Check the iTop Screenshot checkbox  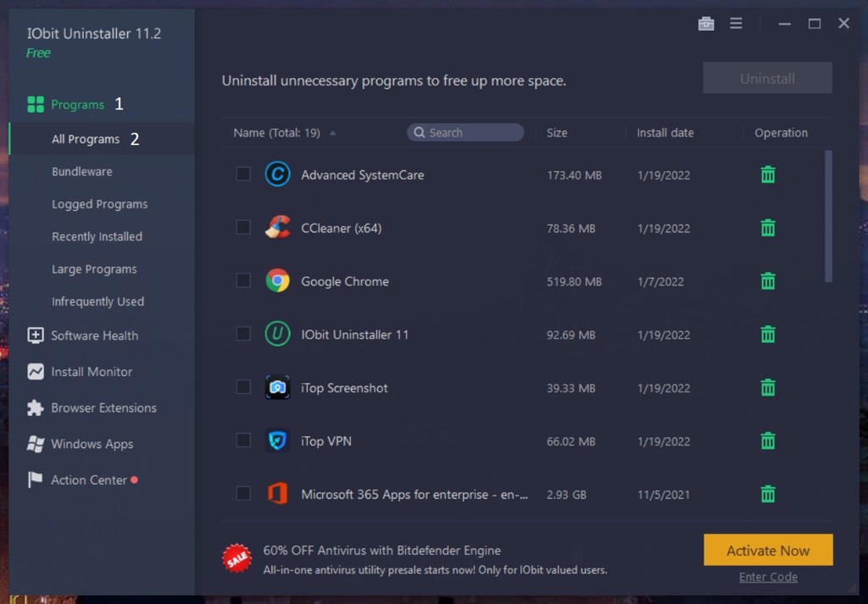tap(243, 386)
